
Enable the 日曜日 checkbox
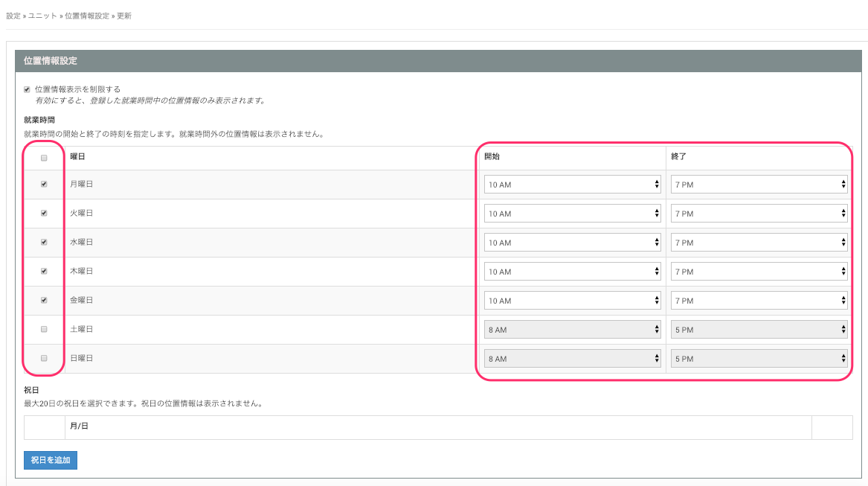click(44, 358)
